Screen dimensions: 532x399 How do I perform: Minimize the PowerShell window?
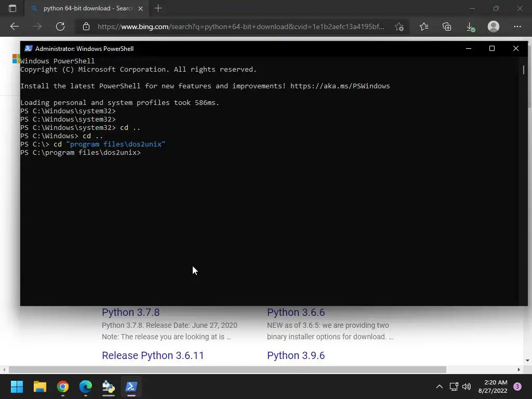pos(469,48)
